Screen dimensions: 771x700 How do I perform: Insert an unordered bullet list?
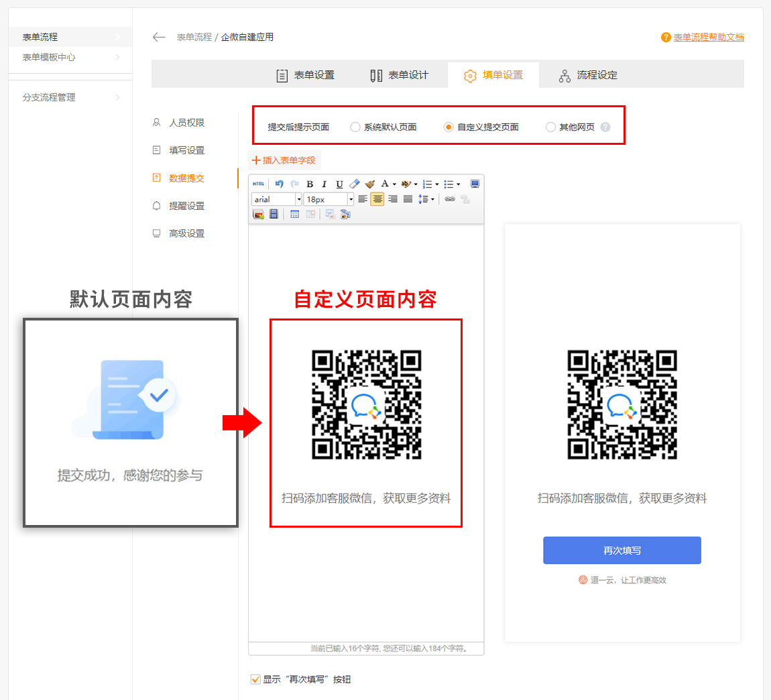[449, 184]
